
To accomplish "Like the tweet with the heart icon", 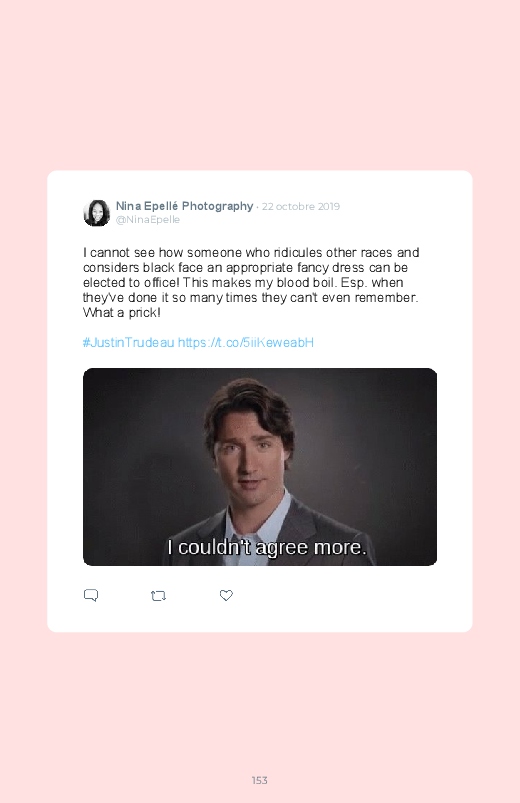I will (226, 595).
